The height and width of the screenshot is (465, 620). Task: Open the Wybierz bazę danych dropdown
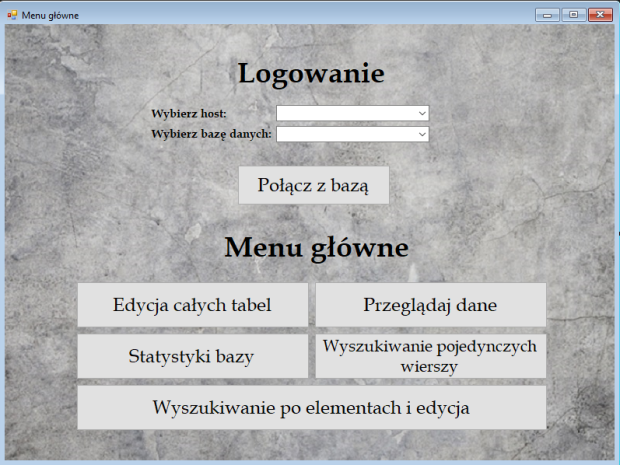coord(352,134)
